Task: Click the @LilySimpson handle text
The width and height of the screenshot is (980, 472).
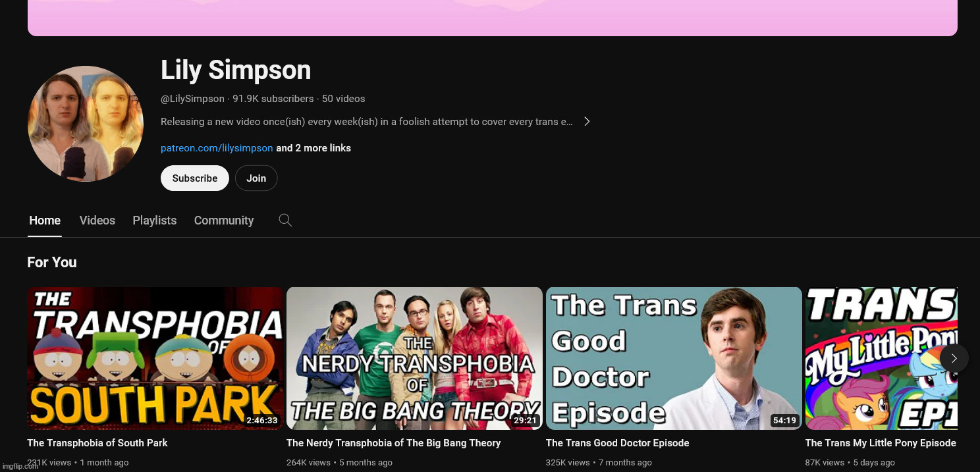Action: tap(192, 99)
